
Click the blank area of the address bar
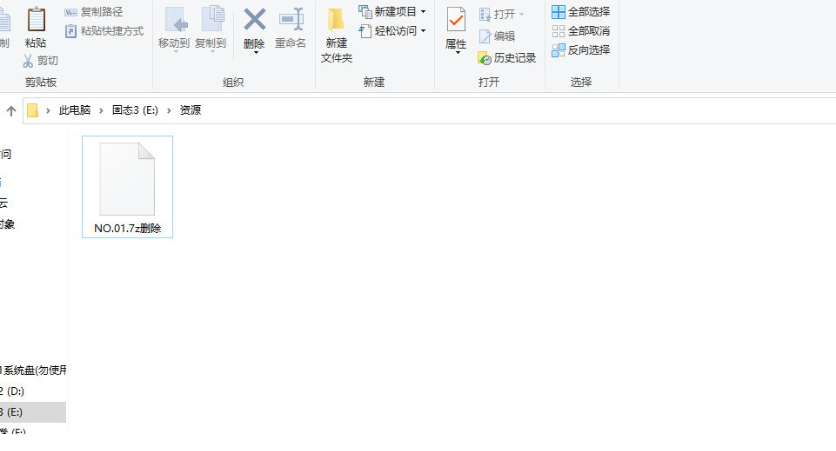(x=517, y=110)
